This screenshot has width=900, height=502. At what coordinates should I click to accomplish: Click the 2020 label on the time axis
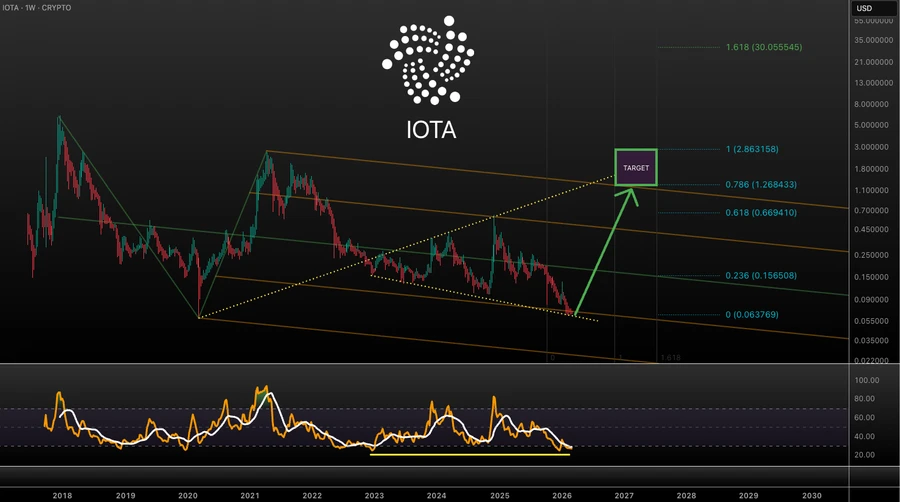click(x=188, y=496)
